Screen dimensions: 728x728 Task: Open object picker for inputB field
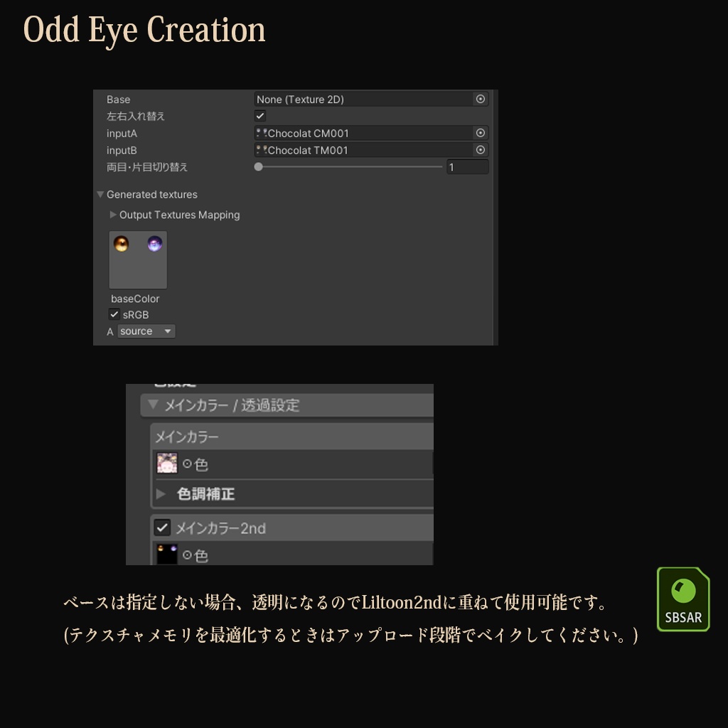(480, 150)
